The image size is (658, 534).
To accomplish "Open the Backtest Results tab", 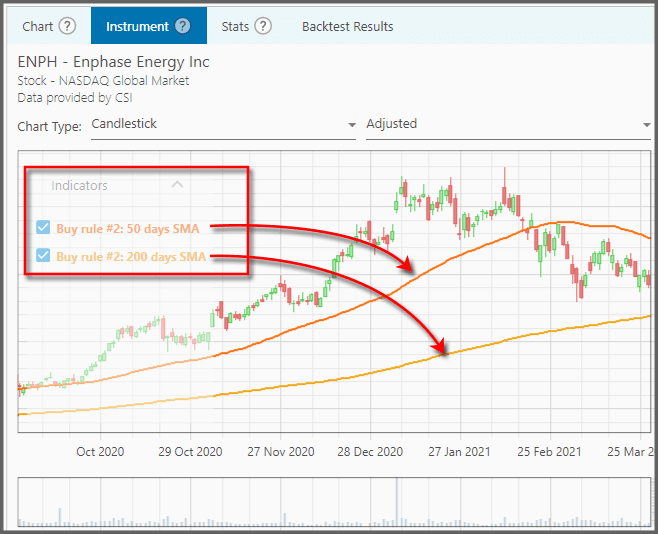I will tap(347, 26).
